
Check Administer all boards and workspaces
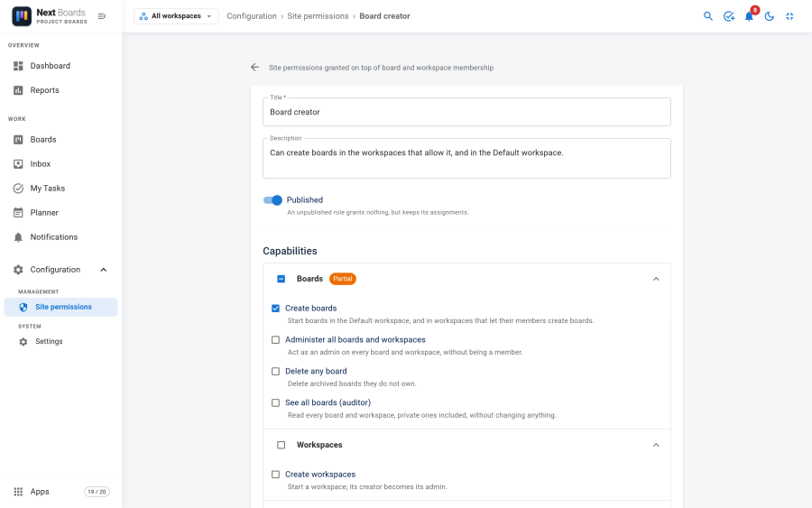tap(275, 339)
